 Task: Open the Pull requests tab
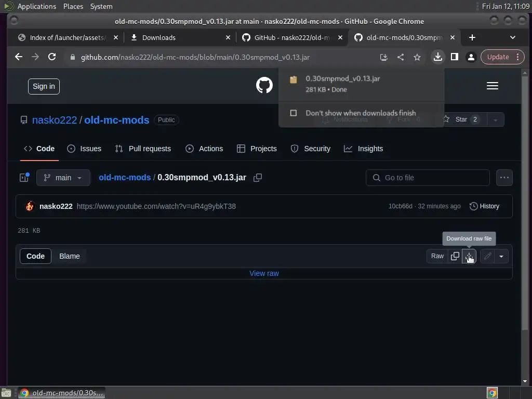(x=143, y=149)
